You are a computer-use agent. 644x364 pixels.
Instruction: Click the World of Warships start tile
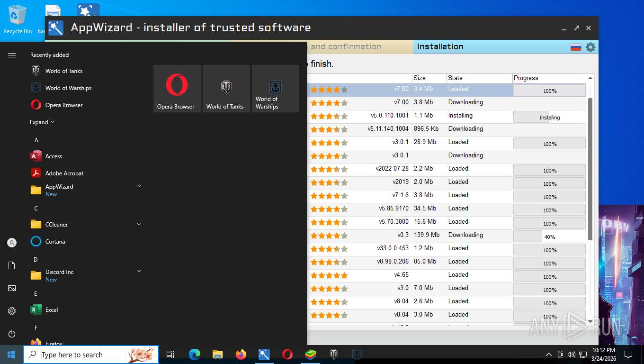coord(276,89)
